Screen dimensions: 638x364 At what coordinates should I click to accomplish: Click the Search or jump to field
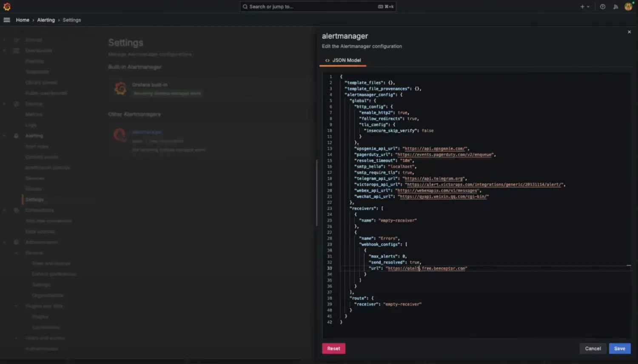318,6
